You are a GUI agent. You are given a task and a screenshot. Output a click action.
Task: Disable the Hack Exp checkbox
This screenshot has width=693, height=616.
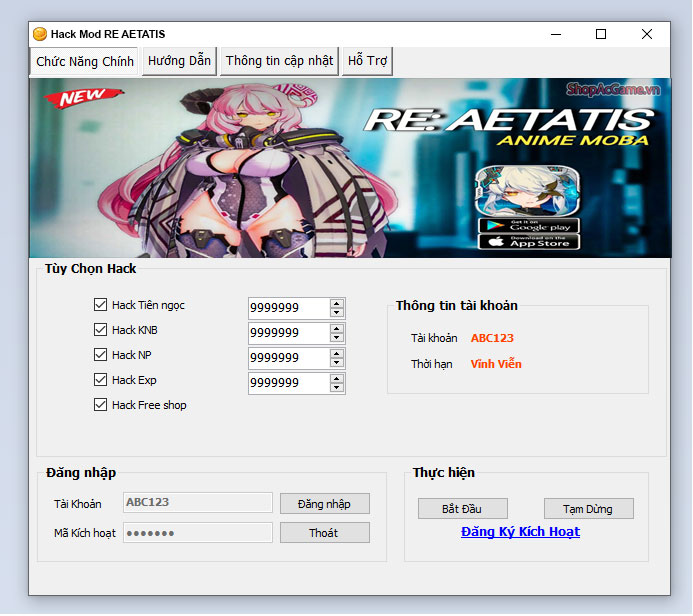pos(100,380)
